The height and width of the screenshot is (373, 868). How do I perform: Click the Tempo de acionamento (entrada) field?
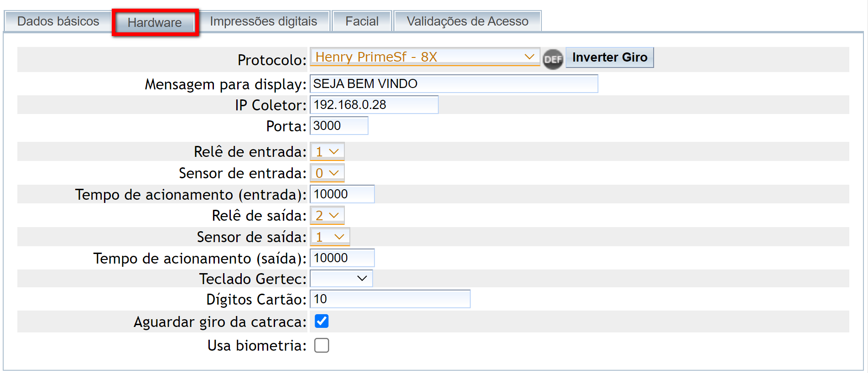342,194
